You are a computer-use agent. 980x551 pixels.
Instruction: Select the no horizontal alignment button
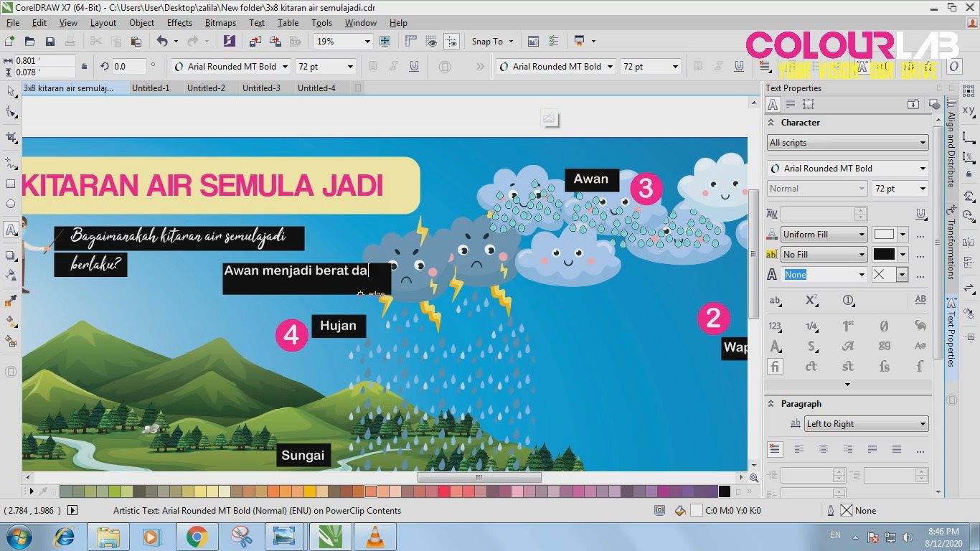(775, 449)
